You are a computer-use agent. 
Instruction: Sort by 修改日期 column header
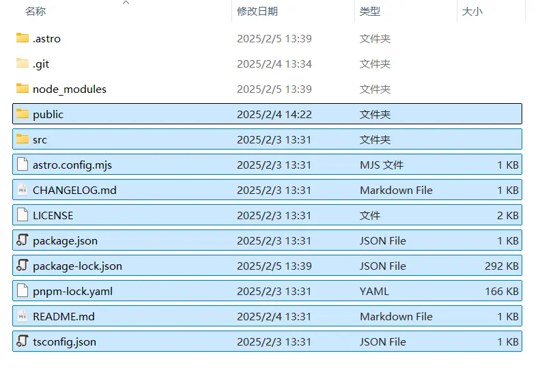[257, 12]
